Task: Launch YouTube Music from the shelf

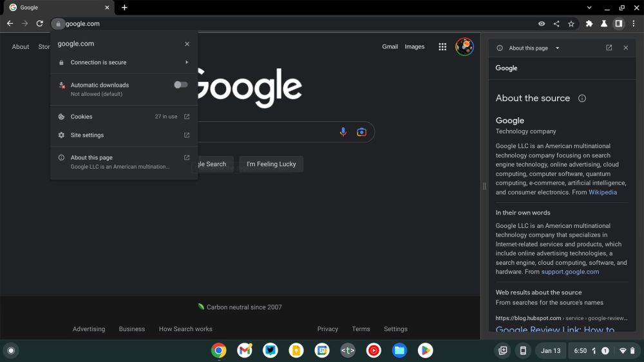Action: [x=374, y=350]
